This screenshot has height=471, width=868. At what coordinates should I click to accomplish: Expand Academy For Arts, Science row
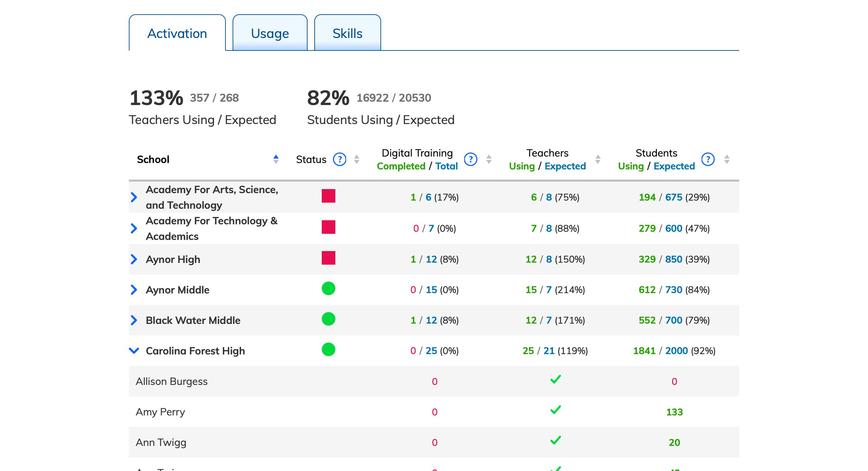click(x=134, y=197)
